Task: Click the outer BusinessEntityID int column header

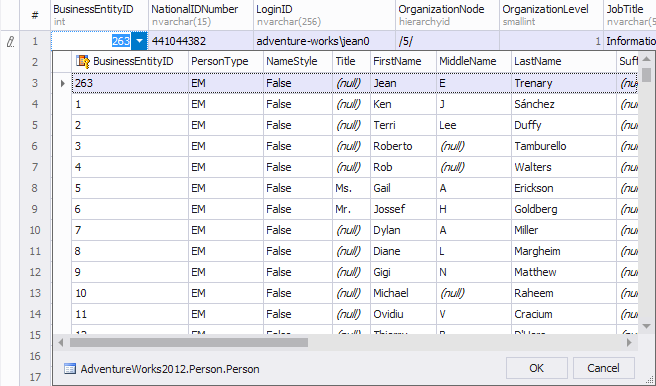Action: [100, 15]
